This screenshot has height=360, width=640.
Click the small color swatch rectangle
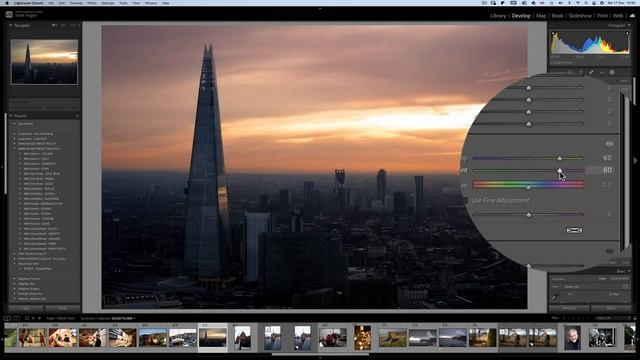pyautogui.click(x=574, y=230)
